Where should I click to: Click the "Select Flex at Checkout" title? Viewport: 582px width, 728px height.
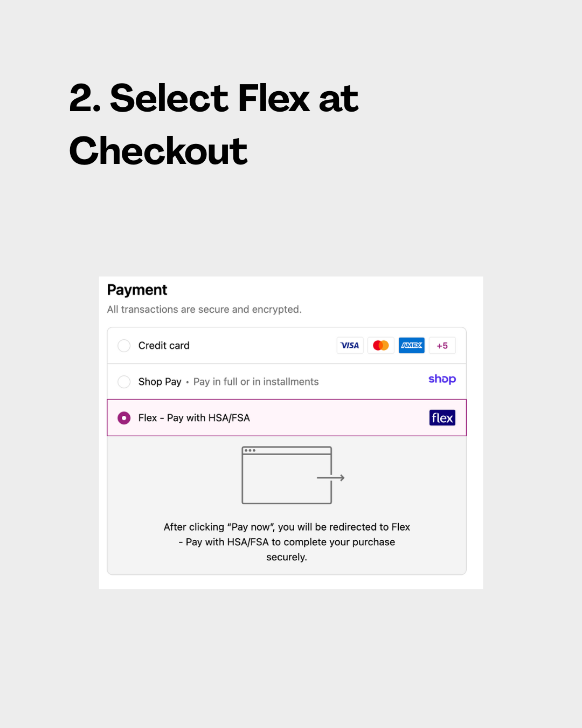pos(213,124)
